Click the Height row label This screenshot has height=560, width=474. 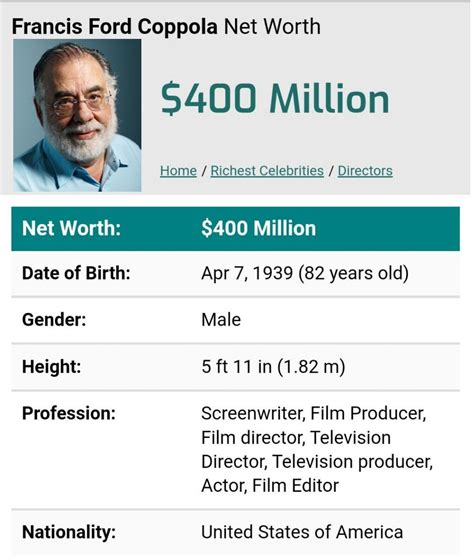(51, 367)
